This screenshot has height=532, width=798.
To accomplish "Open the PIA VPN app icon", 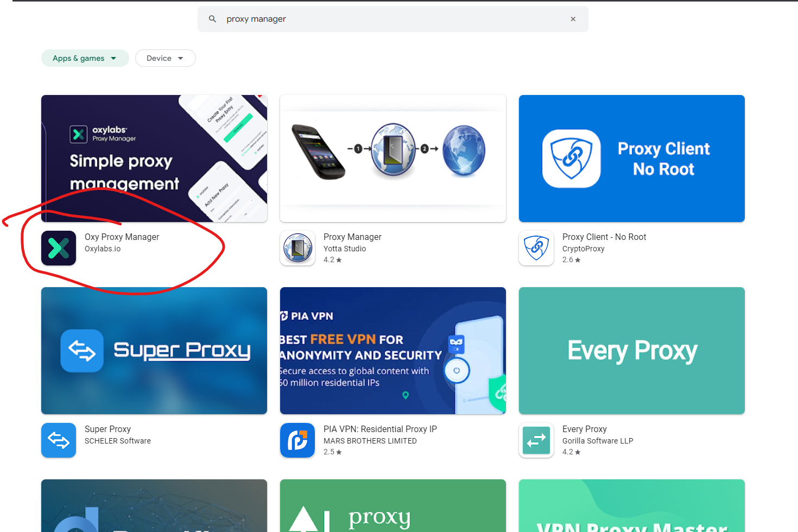I will coord(297,440).
